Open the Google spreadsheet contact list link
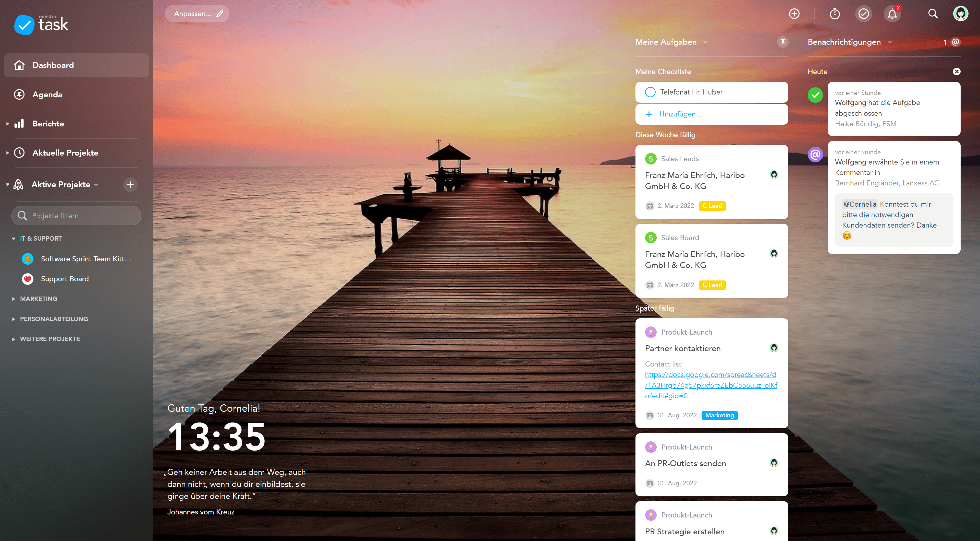 pyautogui.click(x=711, y=385)
